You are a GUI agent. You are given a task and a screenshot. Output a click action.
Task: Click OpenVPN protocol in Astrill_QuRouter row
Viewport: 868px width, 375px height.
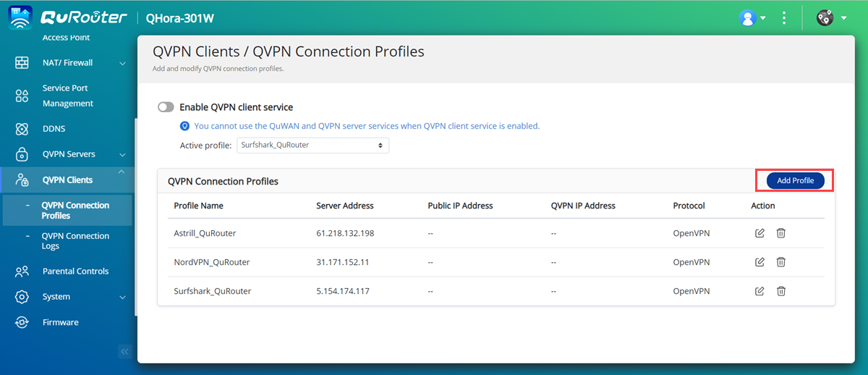(692, 233)
